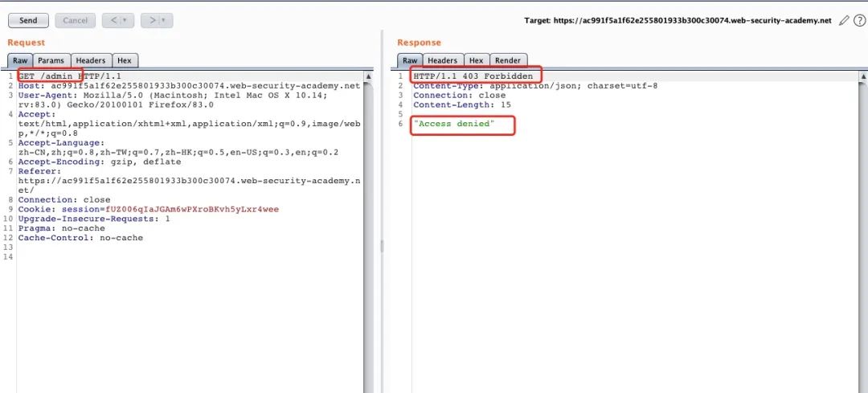Click the Send button
Image resolution: width=868 pixels, height=393 pixels.
[28, 20]
